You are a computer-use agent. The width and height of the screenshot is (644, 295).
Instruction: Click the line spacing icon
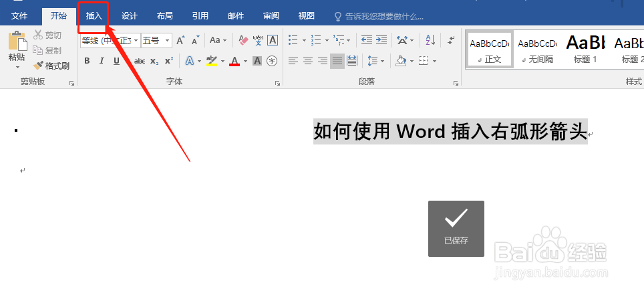tap(373, 61)
